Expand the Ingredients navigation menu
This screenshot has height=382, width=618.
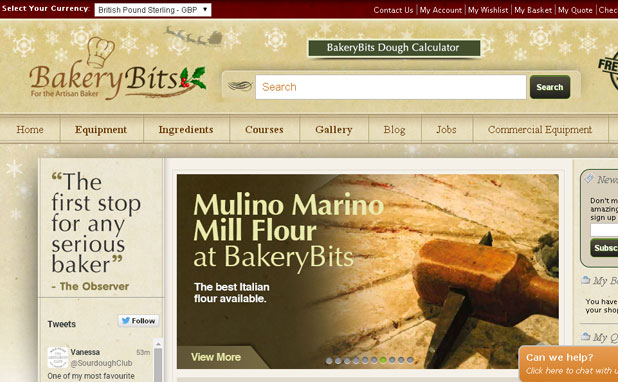(186, 130)
